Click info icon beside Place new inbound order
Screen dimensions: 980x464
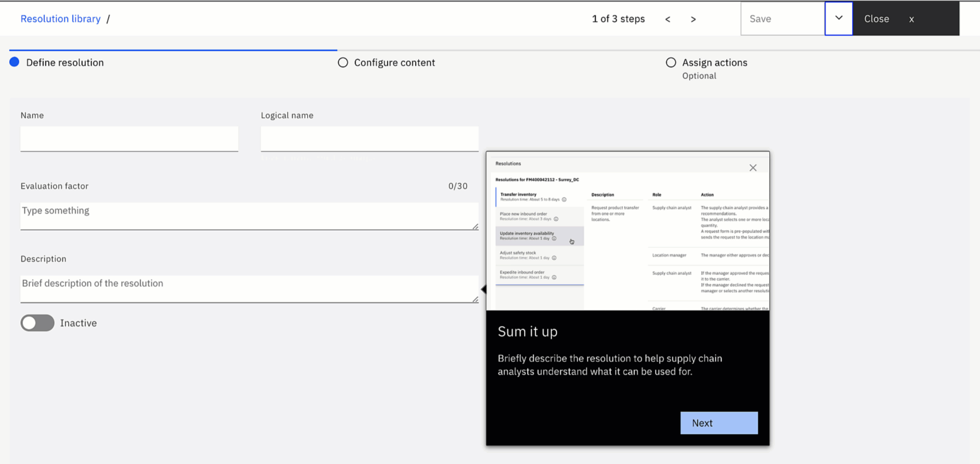click(556, 219)
